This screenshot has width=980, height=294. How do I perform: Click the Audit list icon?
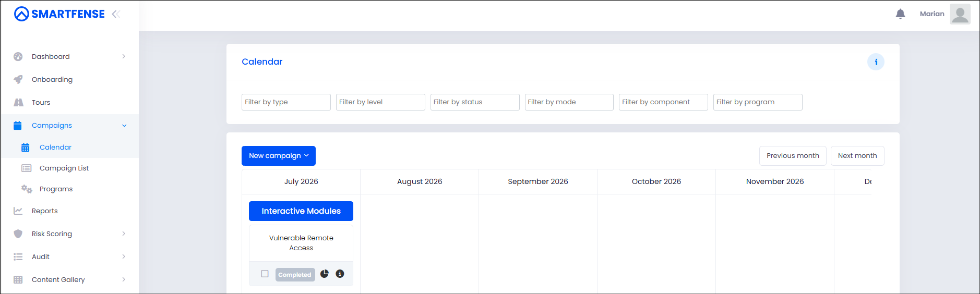point(18,257)
